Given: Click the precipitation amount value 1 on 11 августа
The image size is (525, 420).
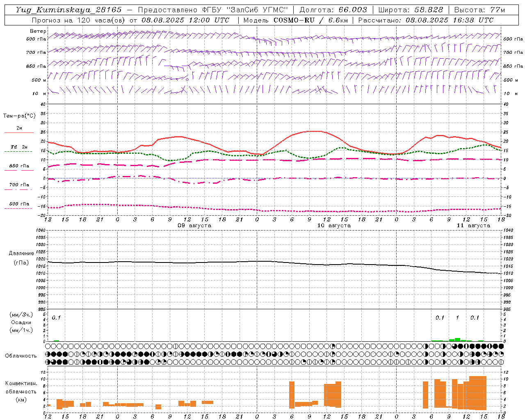Looking at the screenshot, I should (x=457, y=318).
